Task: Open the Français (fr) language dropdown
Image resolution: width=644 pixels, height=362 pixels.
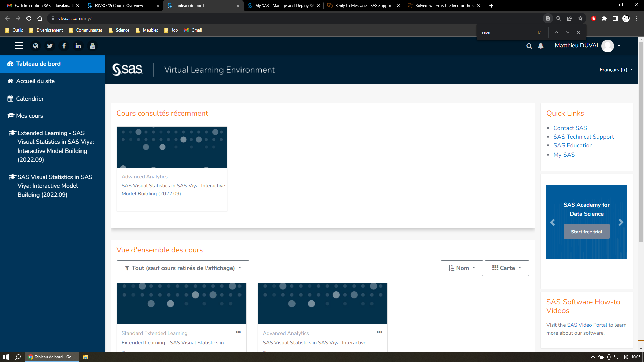Action: (616, 69)
